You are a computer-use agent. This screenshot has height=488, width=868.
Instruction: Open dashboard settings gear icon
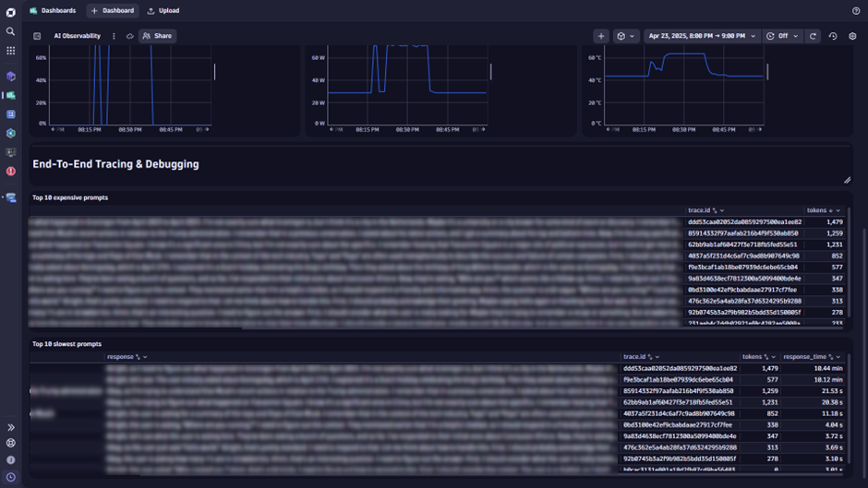tap(852, 36)
